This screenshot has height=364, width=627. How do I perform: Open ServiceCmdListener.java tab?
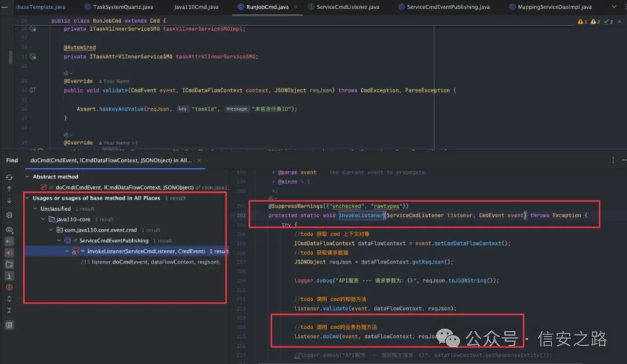click(344, 7)
